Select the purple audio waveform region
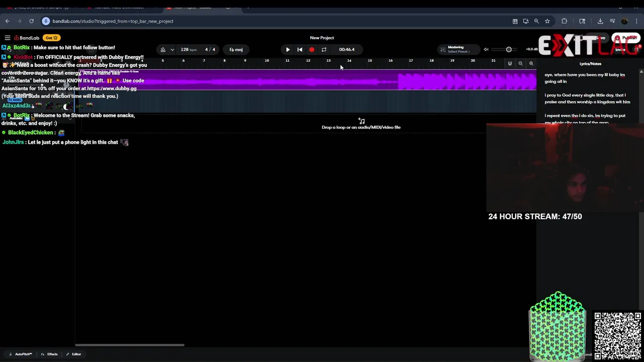The width and height of the screenshot is (644, 362). click(x=307, y=80)
